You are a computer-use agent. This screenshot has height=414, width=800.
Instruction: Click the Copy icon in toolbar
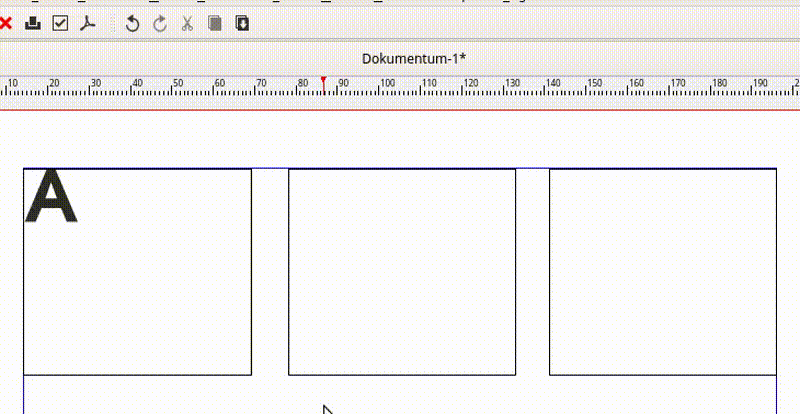(214, 23)
